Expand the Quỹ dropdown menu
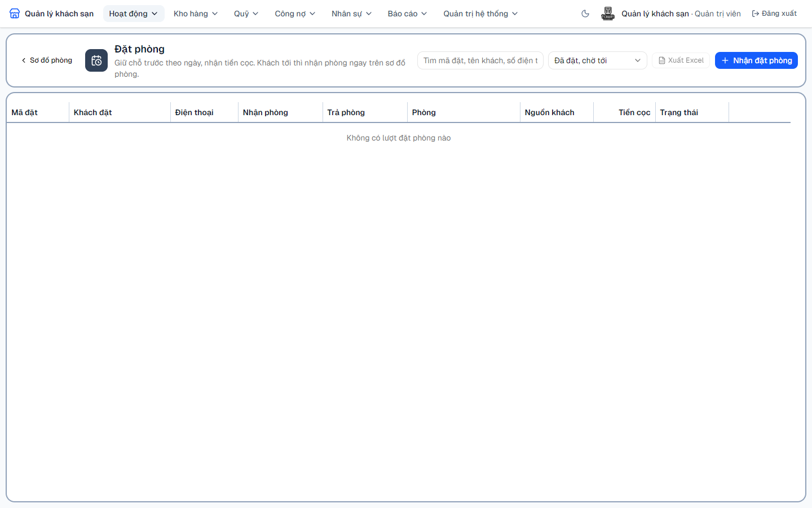 click(x=246, y=14)
